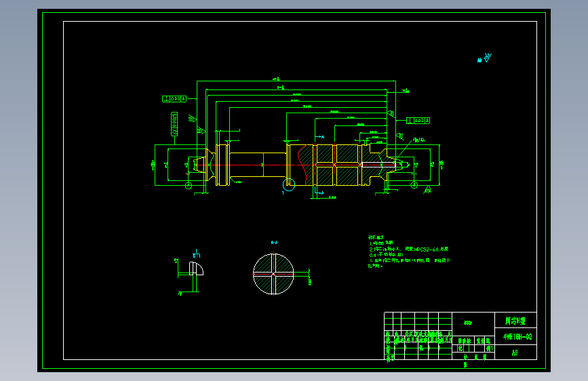Click the vertical 0.005 tolerance frame
The height and width of the screenshot is (381, 588).
[x=174, y=124]
